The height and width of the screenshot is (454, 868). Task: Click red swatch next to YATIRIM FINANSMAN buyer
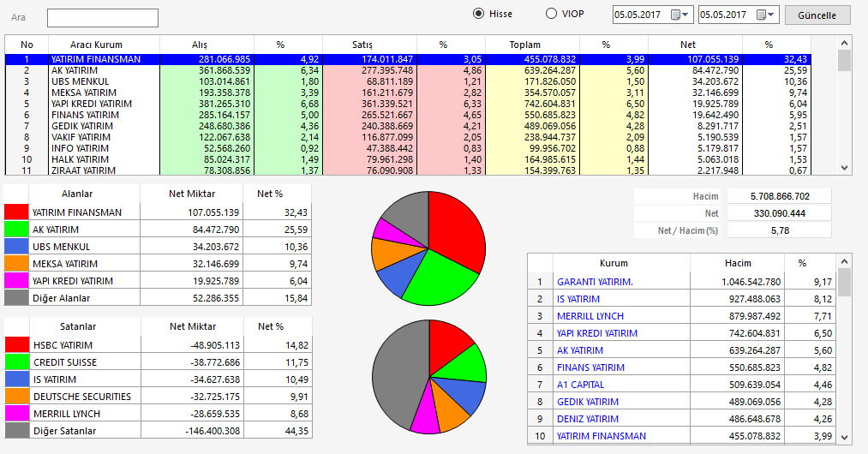point(16,212)
